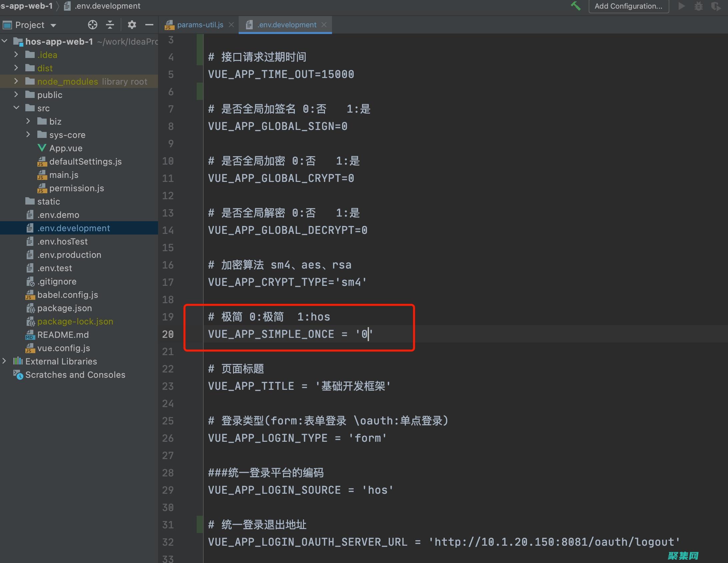Click the Run play icon
This screenshot has width=728, height=563.
click(681, 6)
